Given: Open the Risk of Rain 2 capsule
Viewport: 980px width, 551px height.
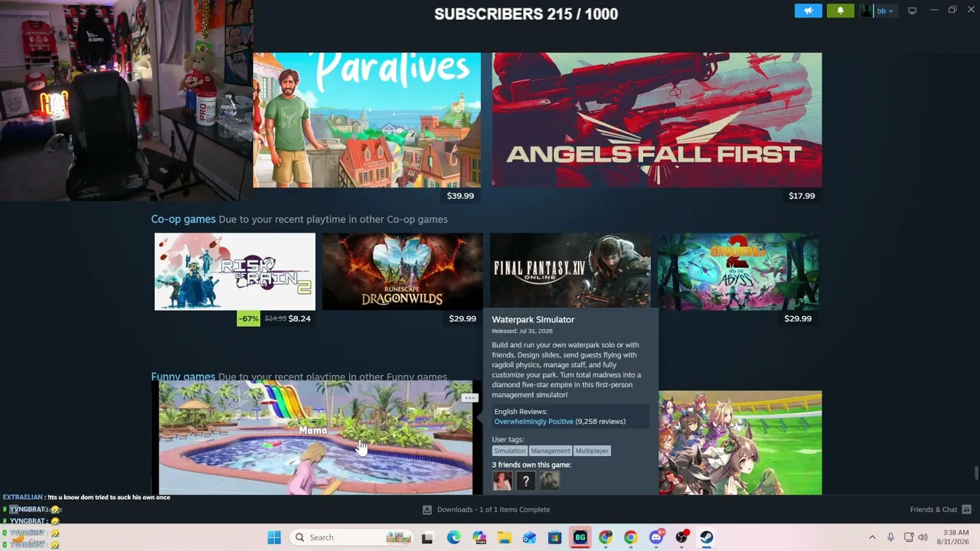Looking at the screenshot, I should 235,272.
